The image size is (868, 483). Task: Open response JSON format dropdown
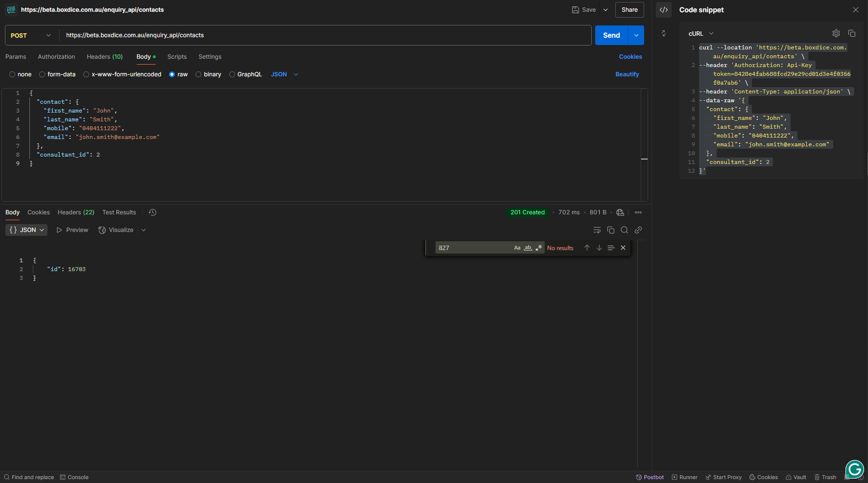coord(26,230)
